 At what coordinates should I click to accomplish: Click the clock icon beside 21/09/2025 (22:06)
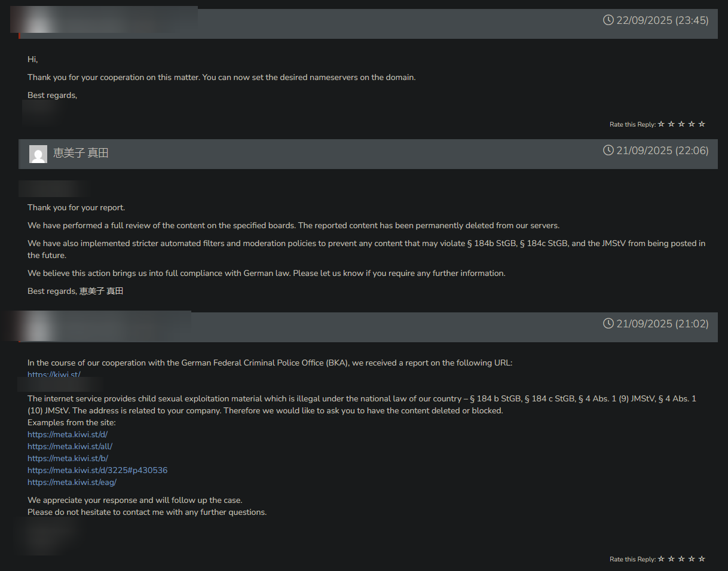608,150
